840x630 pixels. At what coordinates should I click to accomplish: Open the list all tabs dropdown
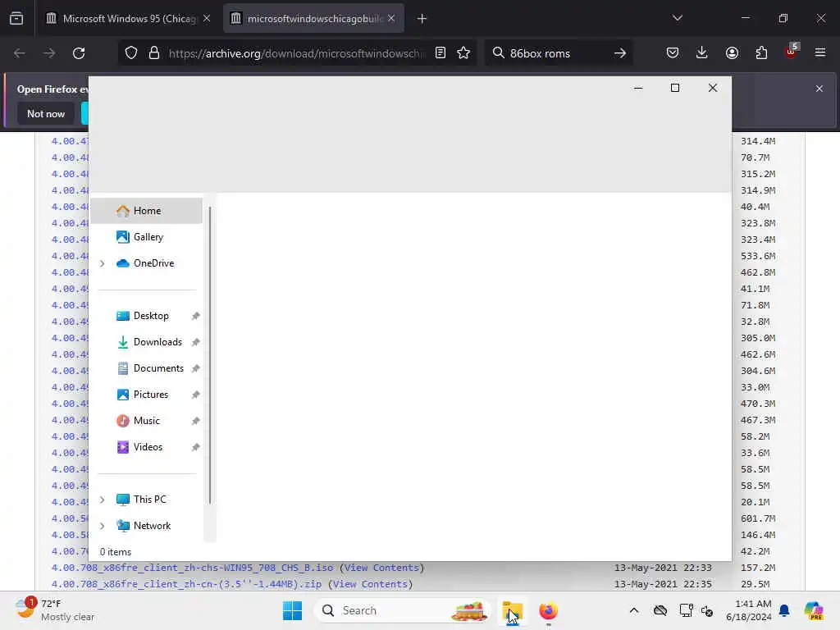[677, 18]
